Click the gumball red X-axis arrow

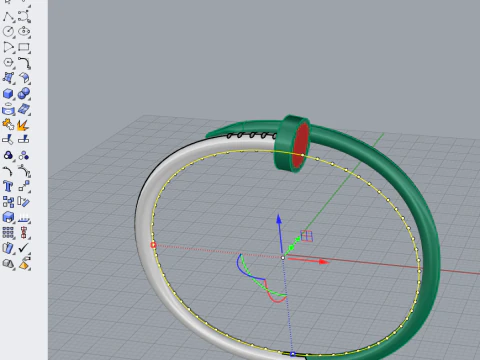(x=323, y=262)
